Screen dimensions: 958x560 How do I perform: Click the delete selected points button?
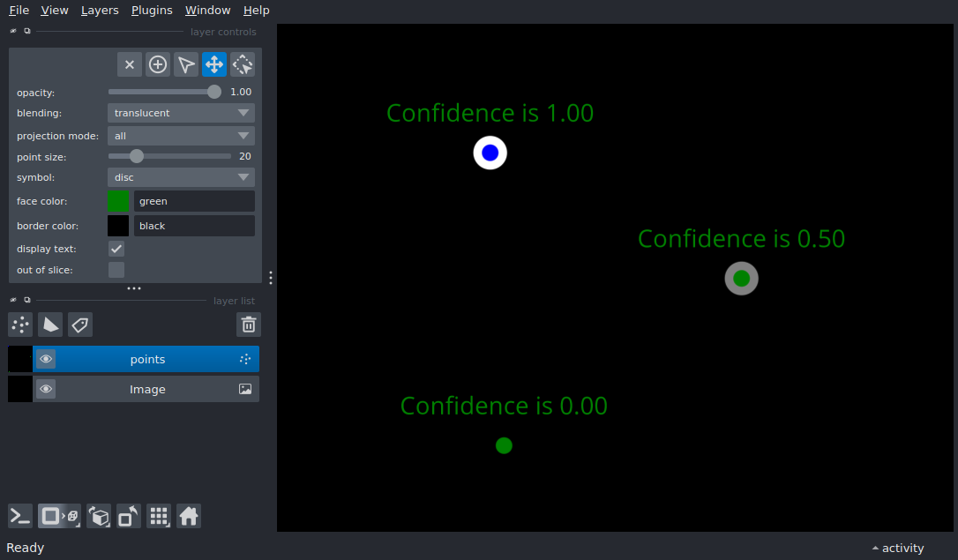point(130,64)
